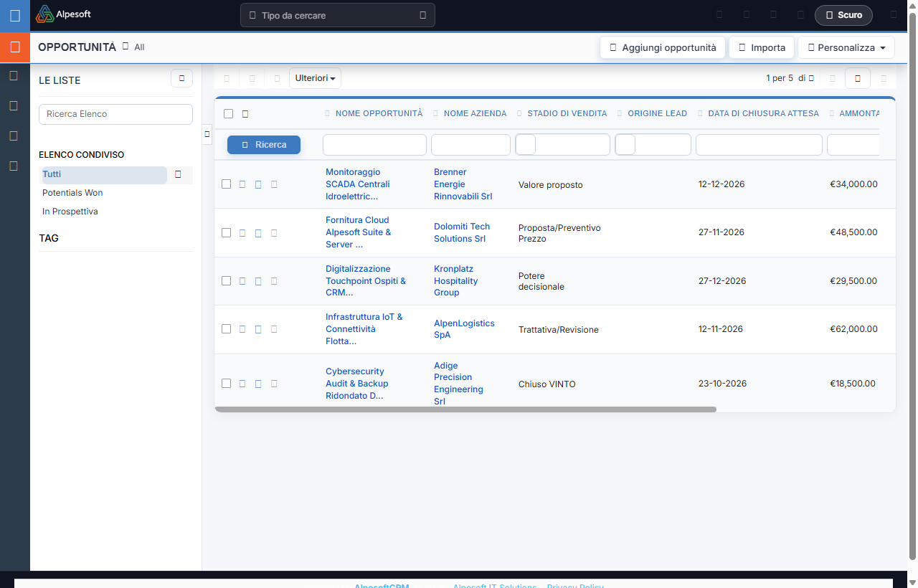The width and height of the screenshot is (918, 588).
Task: Click the red icon in the pagination toolbar
Action: pyautogui.click(x=858, y=78)
